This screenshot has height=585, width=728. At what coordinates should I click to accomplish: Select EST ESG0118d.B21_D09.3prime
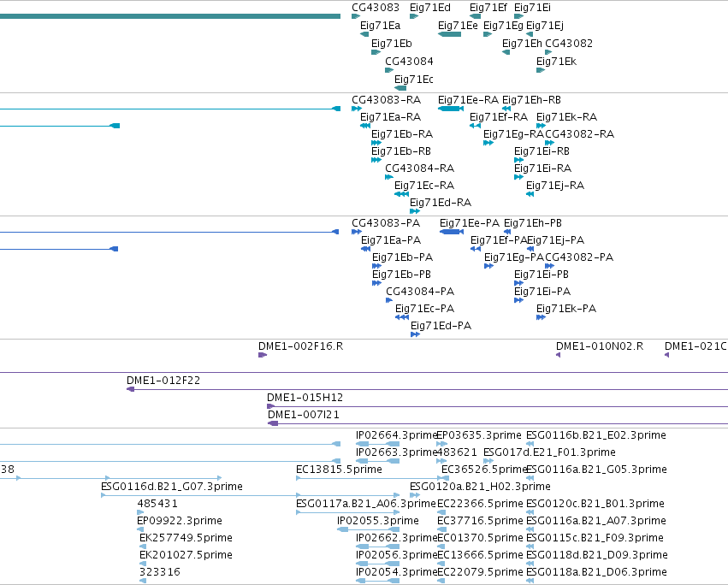(596, 557)
